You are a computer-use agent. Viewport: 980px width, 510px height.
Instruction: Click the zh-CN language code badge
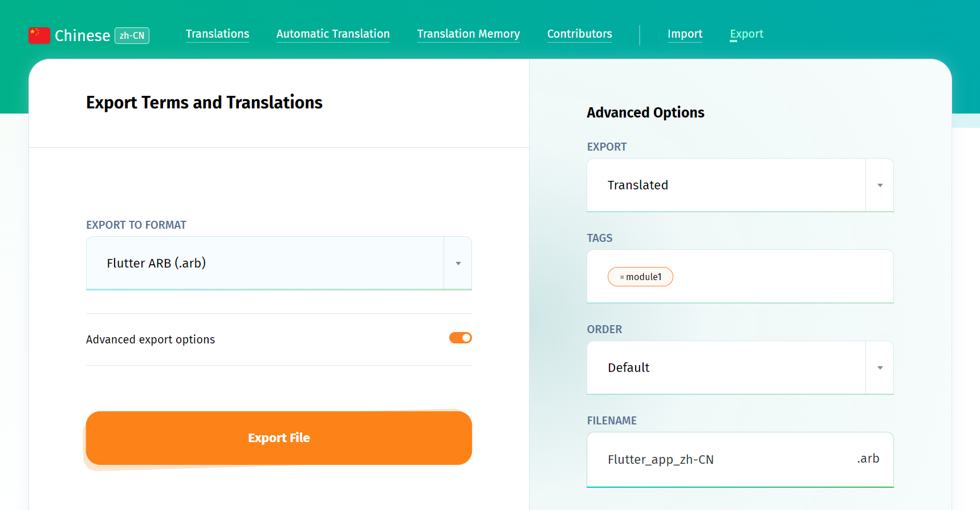pyautogui.click(x=132, y=35)
